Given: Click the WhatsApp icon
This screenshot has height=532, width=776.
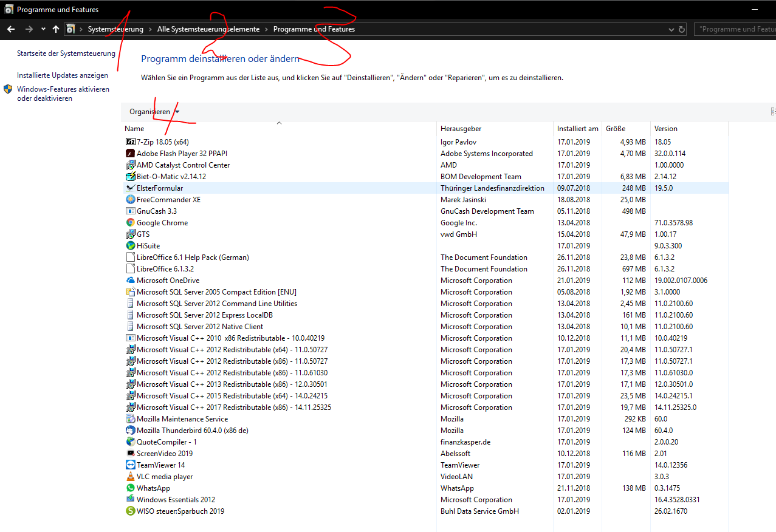Looking at the screenshot, I should 130,488.
